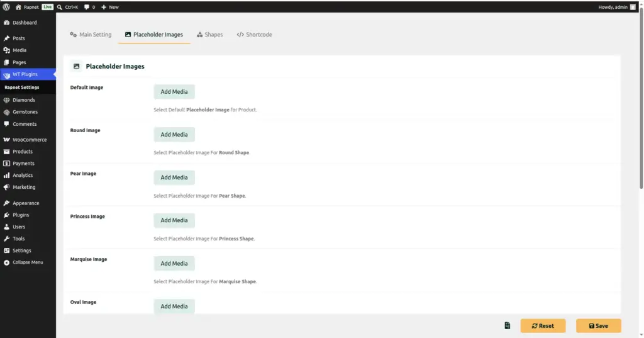Screen dimensions: 644x338
Task: Add Media for Marquise Image
Action: coord(174,264)
